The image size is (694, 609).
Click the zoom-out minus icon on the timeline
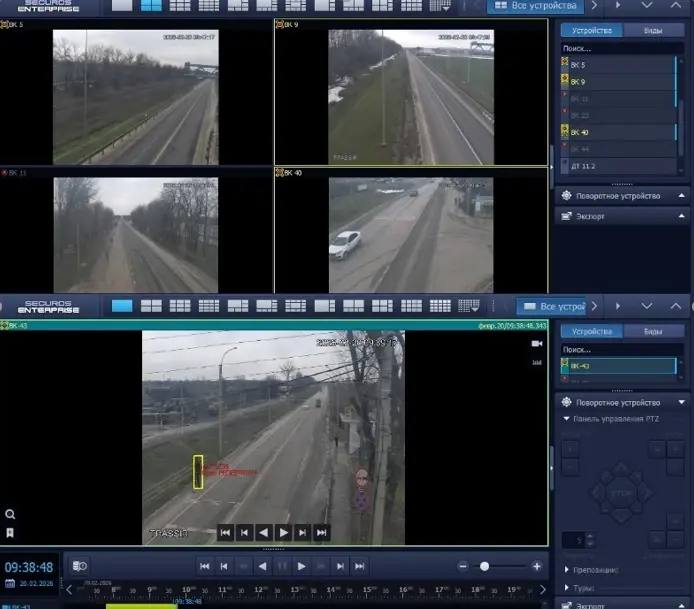click(x=463, y=566)
